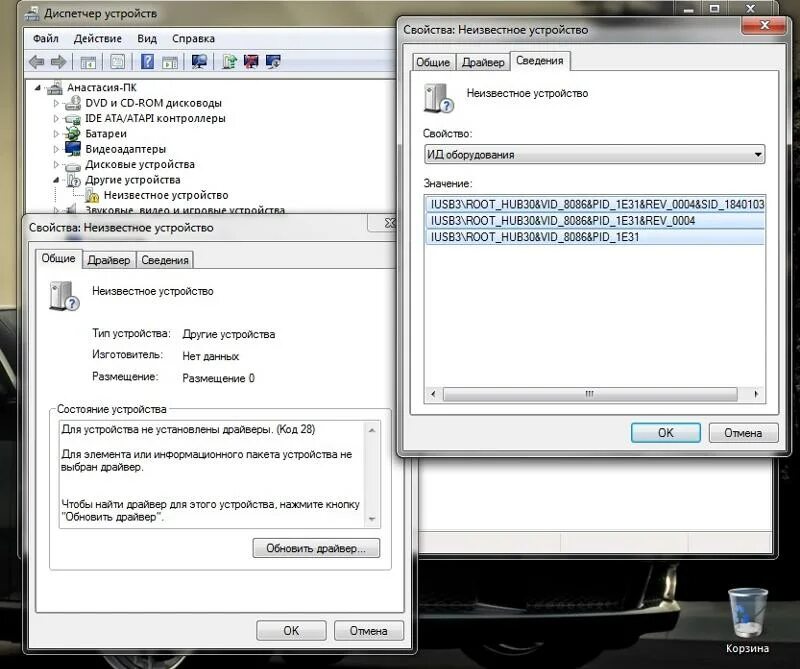Click OK in the hardware ID dialog
800x669 pixels.
666,433
